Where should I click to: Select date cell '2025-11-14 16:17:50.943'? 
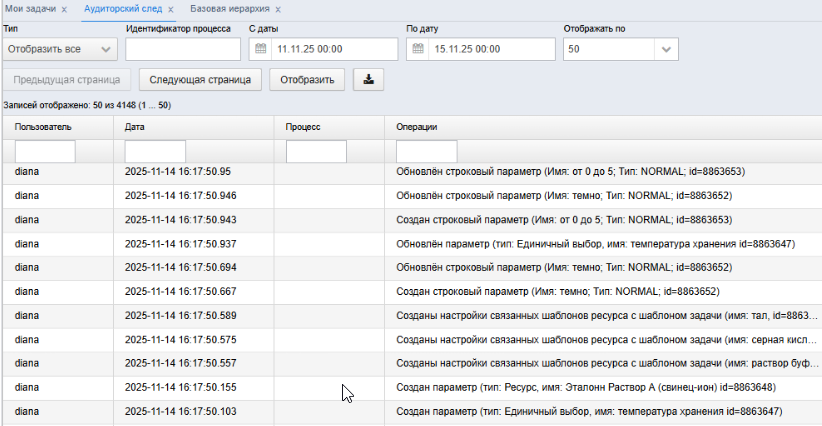(x=180, y=220)
